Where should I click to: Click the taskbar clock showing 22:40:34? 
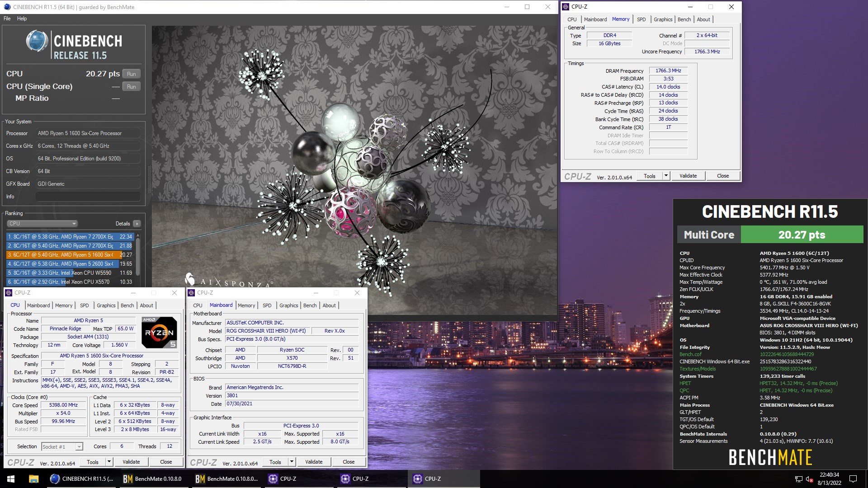point(829,479)
